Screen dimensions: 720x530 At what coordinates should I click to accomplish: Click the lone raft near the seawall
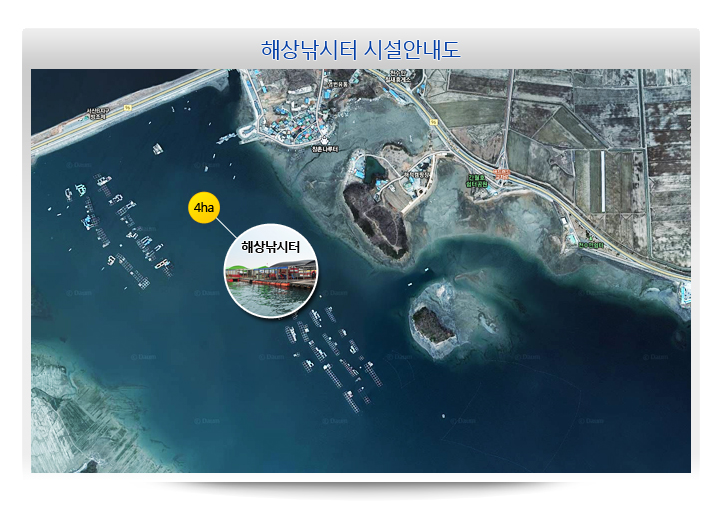(x=157, y=149)
